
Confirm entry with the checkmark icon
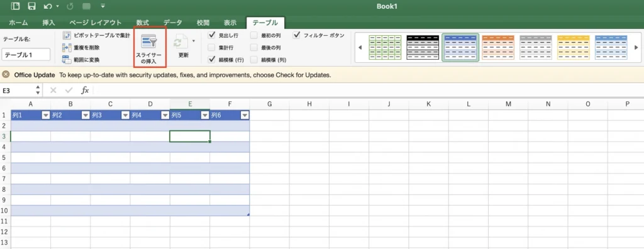coord(69,91)
